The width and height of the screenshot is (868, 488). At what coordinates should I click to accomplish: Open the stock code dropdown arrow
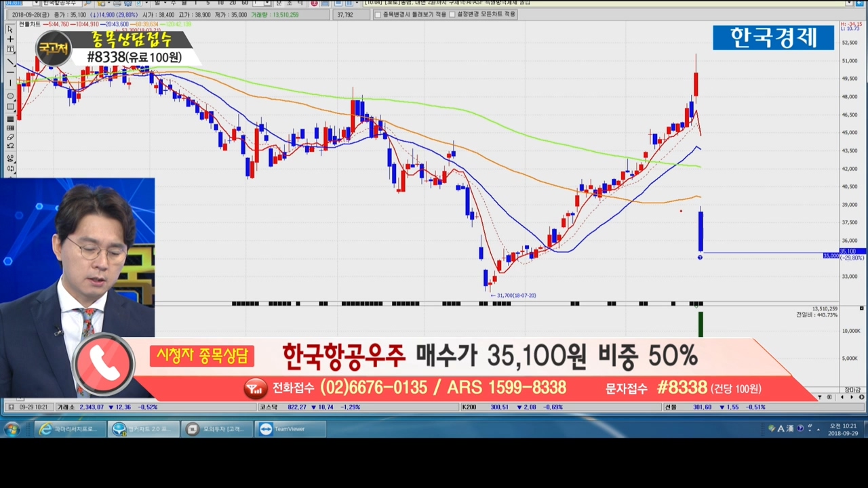point(37,3)
